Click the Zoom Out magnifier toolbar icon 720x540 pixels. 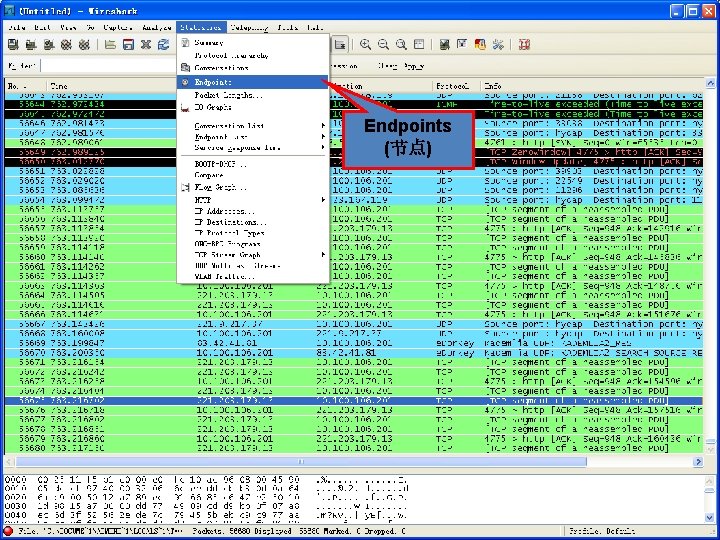coord(383,45)
